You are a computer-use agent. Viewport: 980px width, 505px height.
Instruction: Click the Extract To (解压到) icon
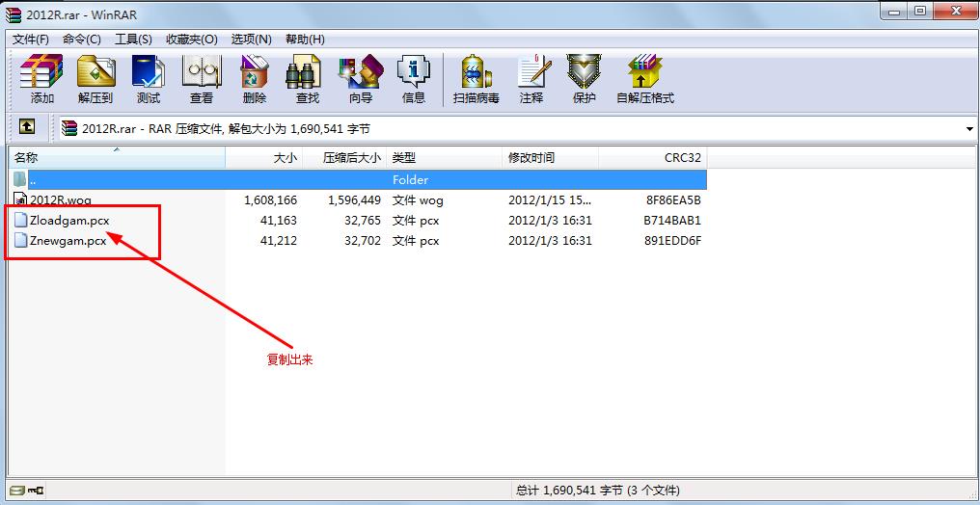click(95, 71)
